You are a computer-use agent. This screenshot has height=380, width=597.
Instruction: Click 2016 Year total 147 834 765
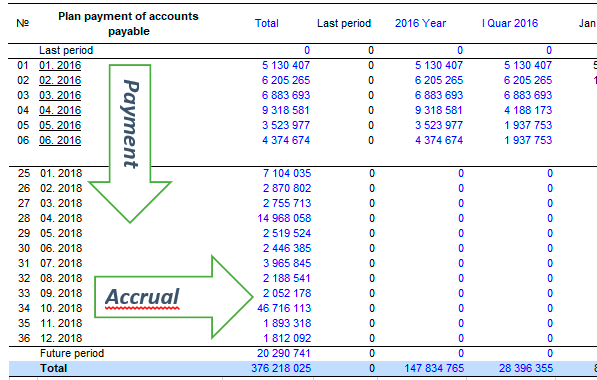[434, 369]
